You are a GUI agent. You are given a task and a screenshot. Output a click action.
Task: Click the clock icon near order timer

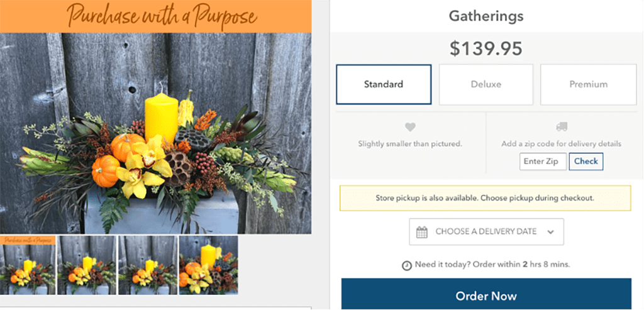click(407, 265)
